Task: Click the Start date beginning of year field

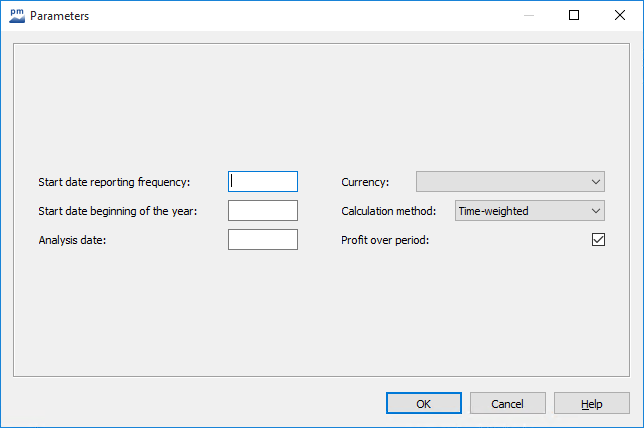Action: [263, 211]
